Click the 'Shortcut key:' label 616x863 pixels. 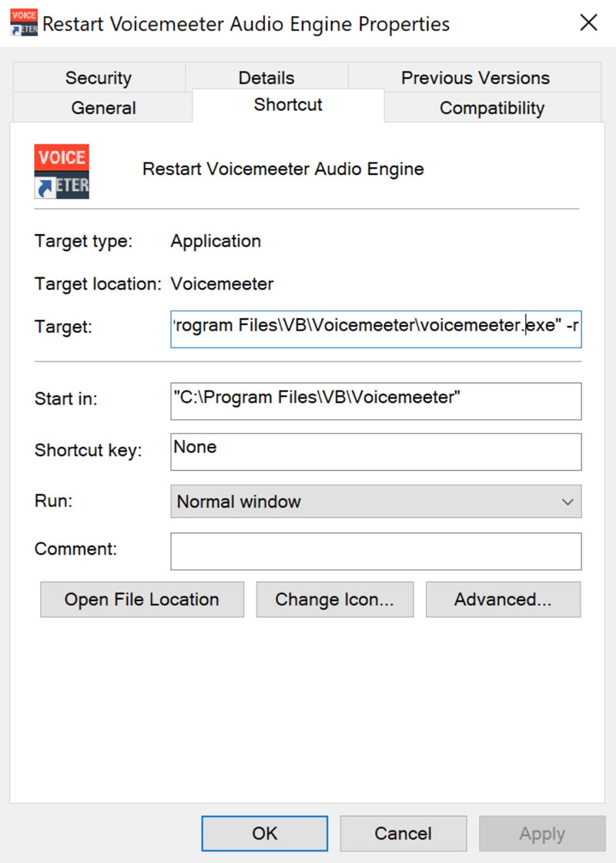(x=88, y=450)
